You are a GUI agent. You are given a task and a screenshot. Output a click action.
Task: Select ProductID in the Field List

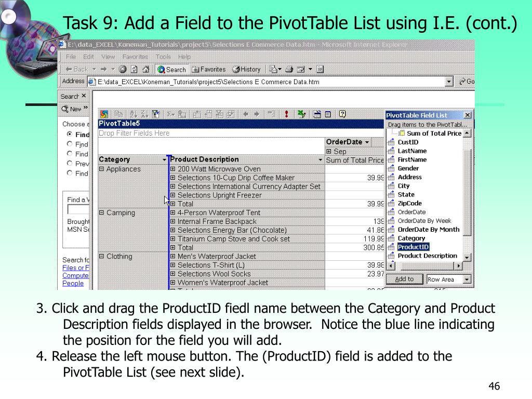pyautogui.click(x=413, y=247)
